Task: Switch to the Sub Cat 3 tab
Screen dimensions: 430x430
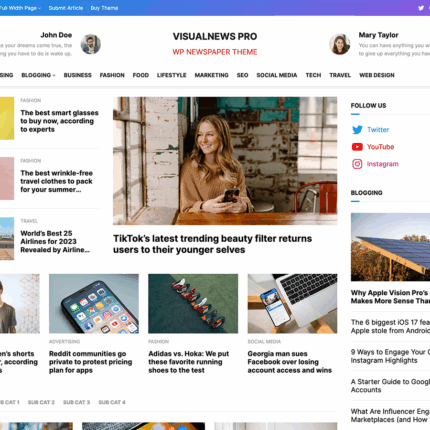Action: 76,402
